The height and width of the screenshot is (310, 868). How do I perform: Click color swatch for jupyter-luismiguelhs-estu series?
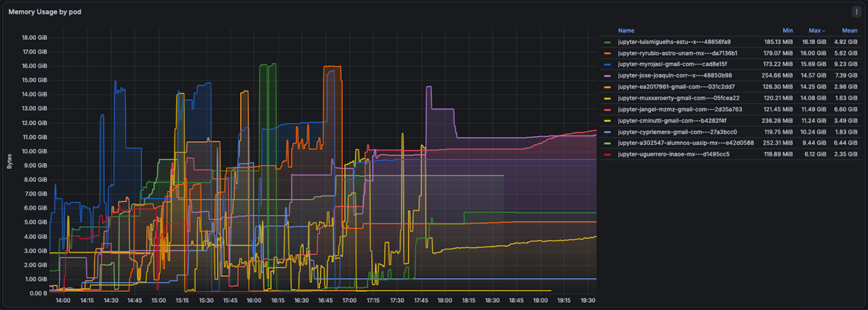click(608, 42)
